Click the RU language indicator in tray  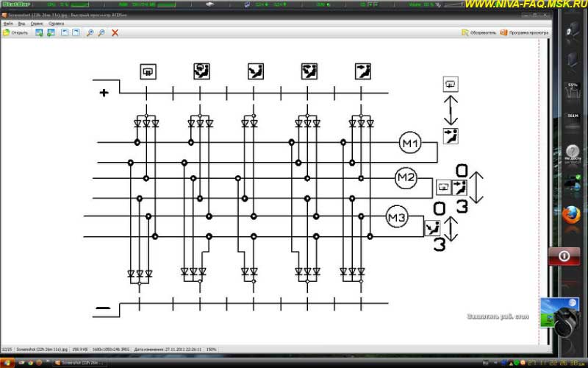[x=485, y=363]
